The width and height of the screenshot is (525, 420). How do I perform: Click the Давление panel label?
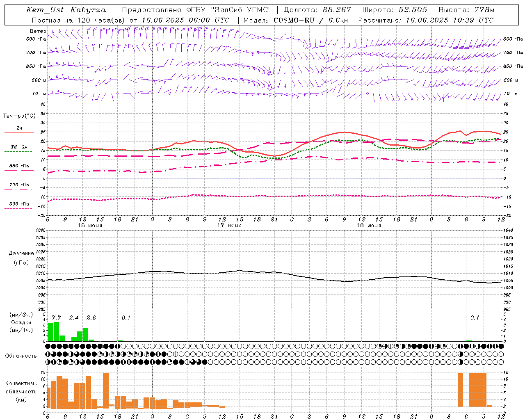21,253
